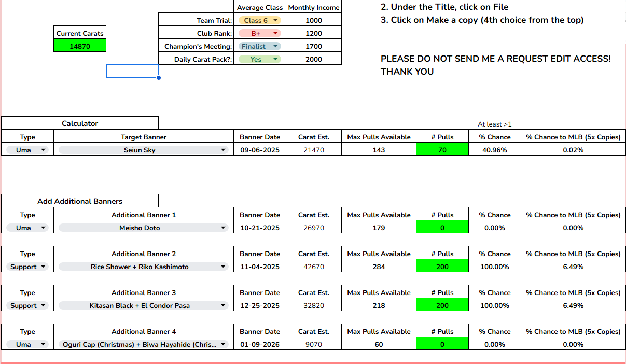This screenshot has height=364, width=626.
Task: Click the Team Trial: label cell
Action: coord(196,20)
